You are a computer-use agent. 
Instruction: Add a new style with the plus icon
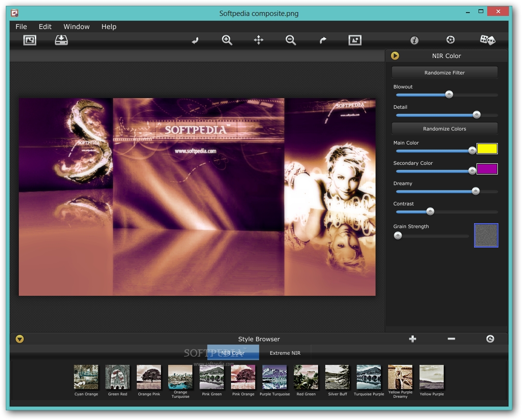(x=412, y=339)
